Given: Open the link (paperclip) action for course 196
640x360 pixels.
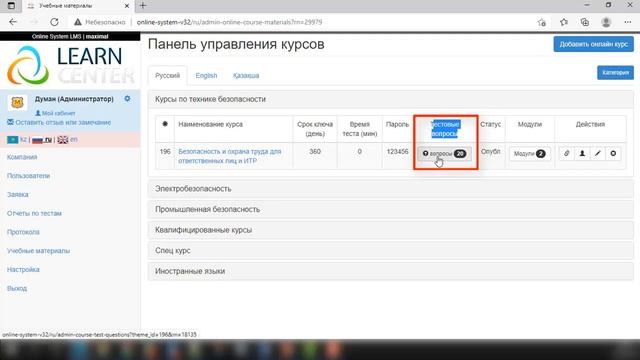Looking at the screenshot, I should click(567, 153).
